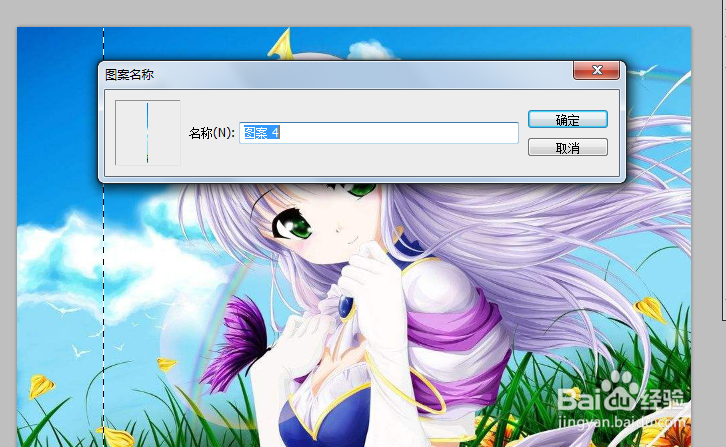This screenshot has height=447, width=726.
Task: Confirm pattern name with 确定 button
Action: click(x=568, y=120)
